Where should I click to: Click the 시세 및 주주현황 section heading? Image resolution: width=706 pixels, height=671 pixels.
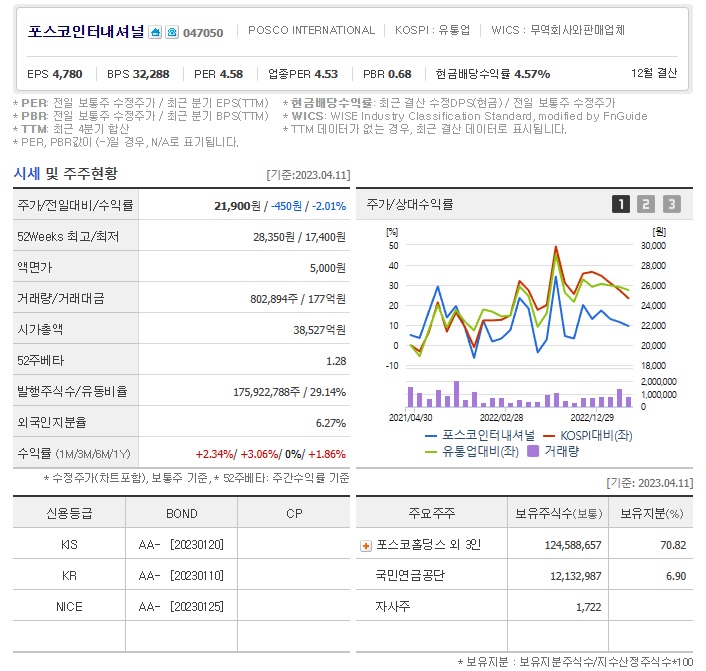click(66, 173)
